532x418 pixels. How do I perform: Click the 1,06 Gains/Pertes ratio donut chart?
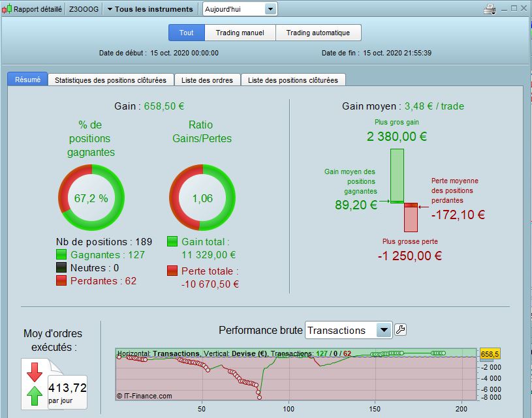coord(202,198)
